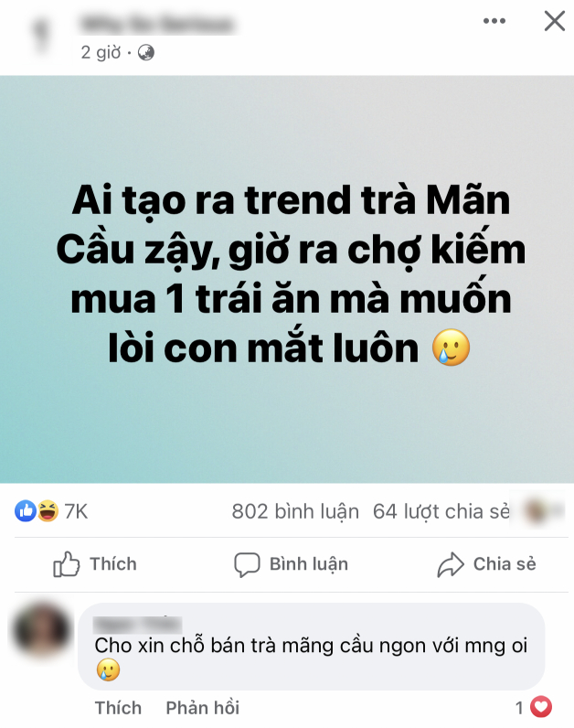
Task: Tap the Bình luận speech bubble button
Action: click(292, 564)
